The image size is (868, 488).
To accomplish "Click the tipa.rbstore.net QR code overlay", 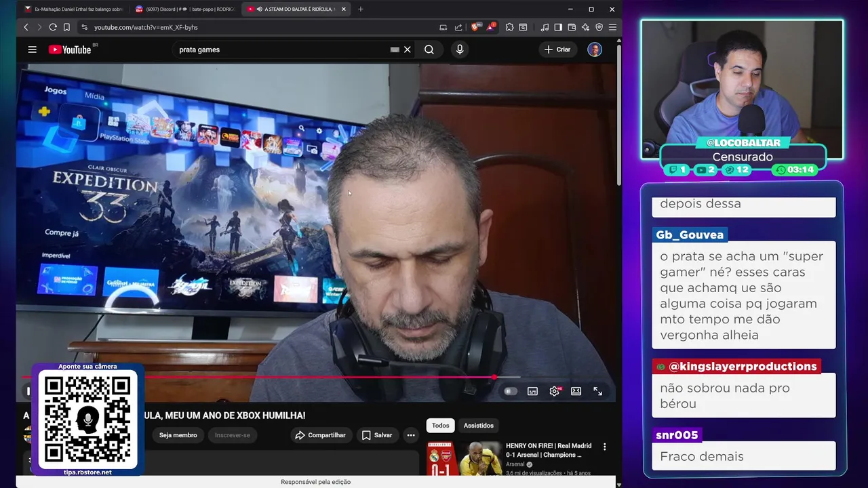I will (87, 420).
